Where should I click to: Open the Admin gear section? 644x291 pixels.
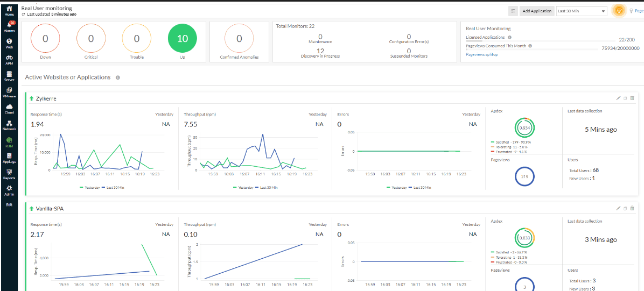click(x=9, y=191)
